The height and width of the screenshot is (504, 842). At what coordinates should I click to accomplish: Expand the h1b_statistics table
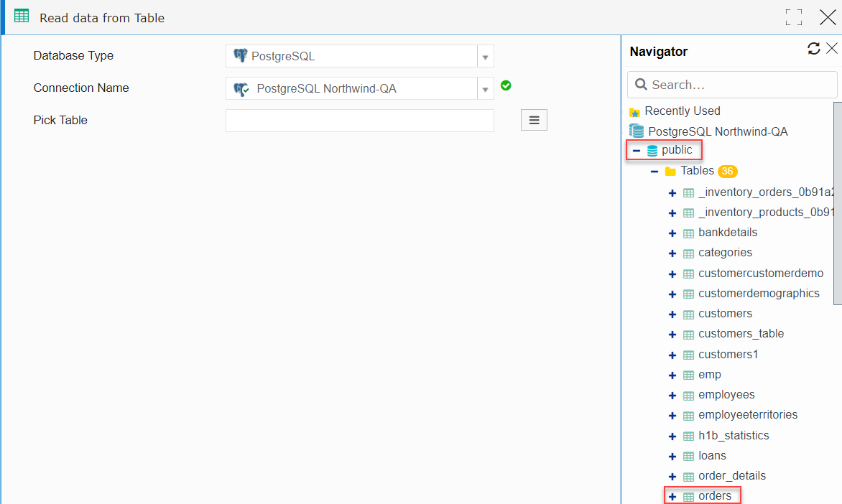tap(672, 437)
